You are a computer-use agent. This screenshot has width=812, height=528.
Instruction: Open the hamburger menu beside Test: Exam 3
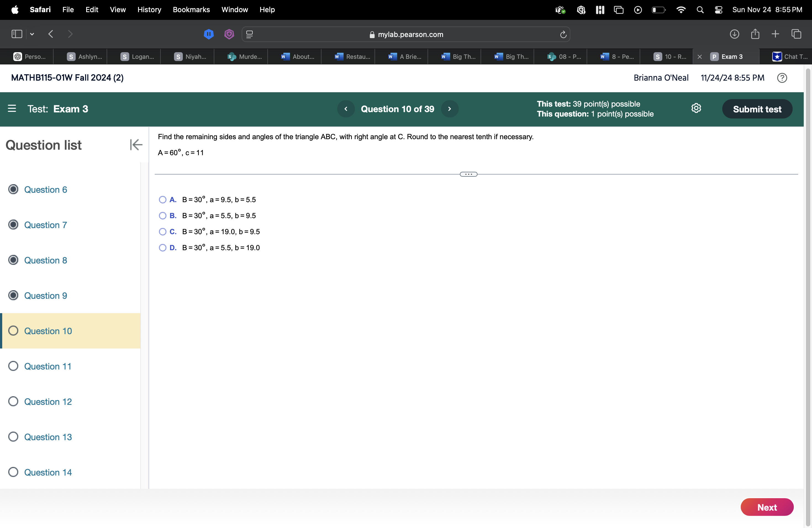(12, 109)
